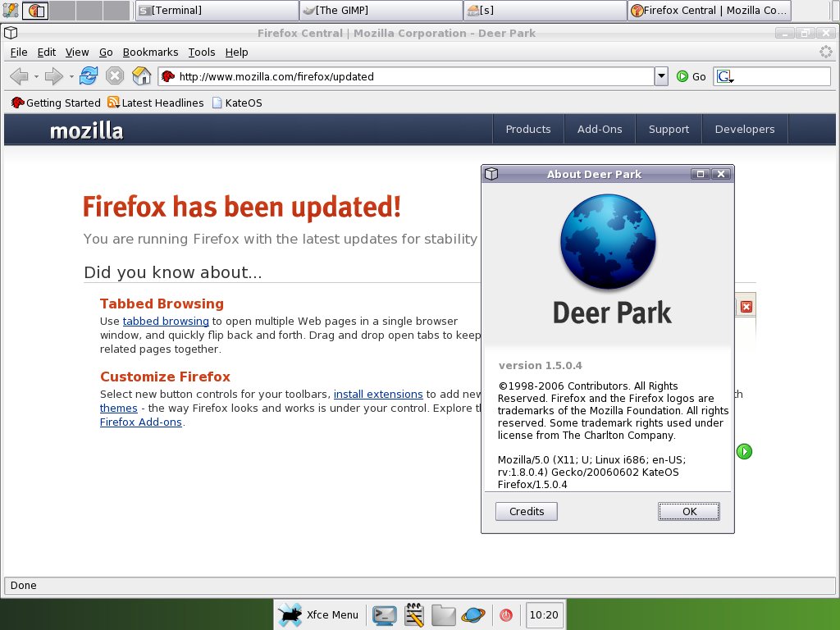Click the top-left panel pencil icon
The width and height of the screenshot is (840, 630).
tap(10, 10)
